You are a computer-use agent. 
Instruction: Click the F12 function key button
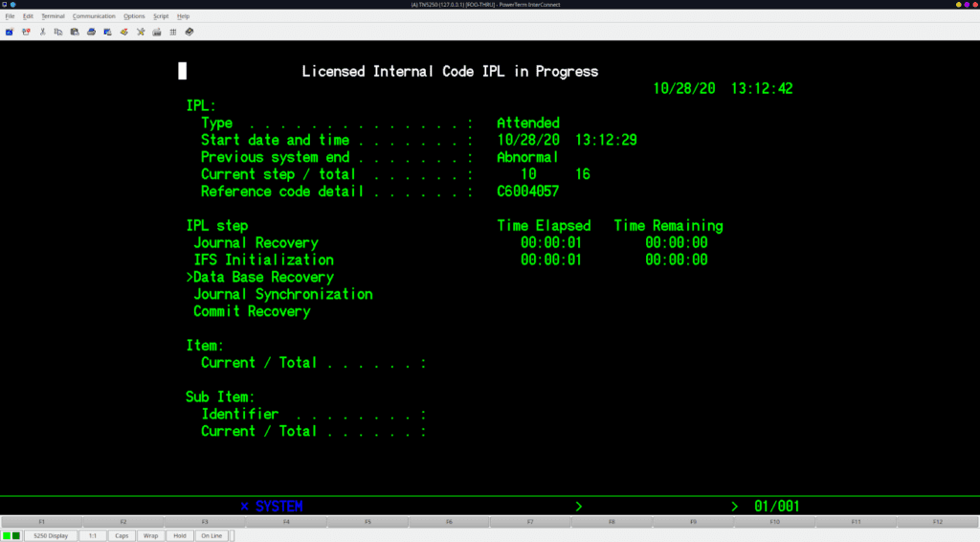(938, 521)
